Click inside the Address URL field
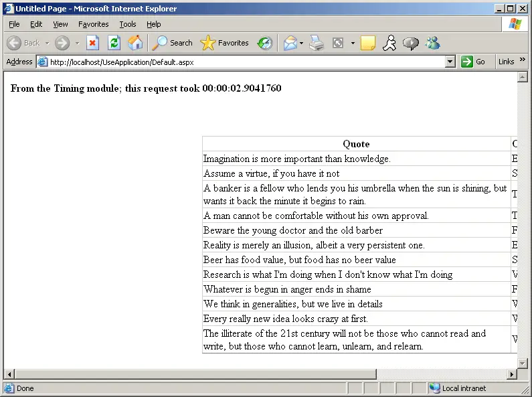This screenshot has height=397, width=532. tap(247, 62)
